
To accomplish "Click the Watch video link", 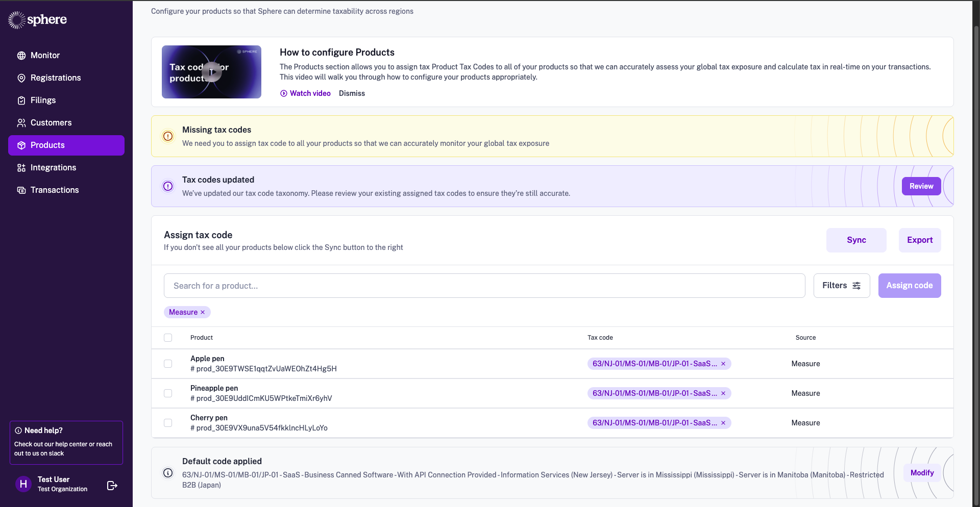I will [x=306, y=93].
